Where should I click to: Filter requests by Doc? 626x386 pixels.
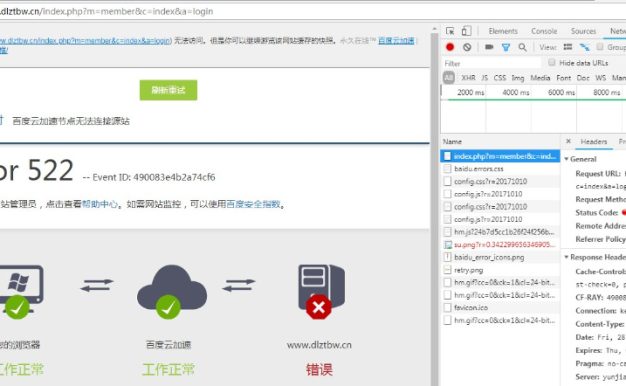(x=583, y=78)
